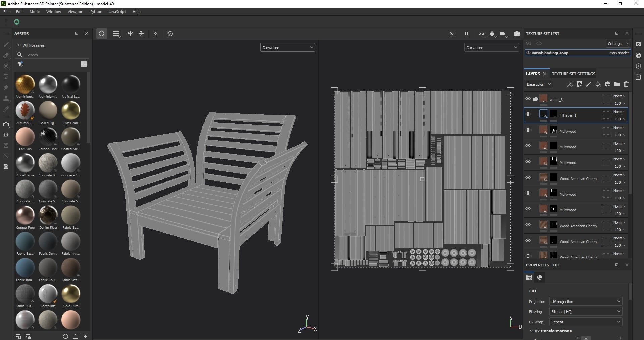Select the Eraser tool in left toolbar

click(x=6, y=55)
